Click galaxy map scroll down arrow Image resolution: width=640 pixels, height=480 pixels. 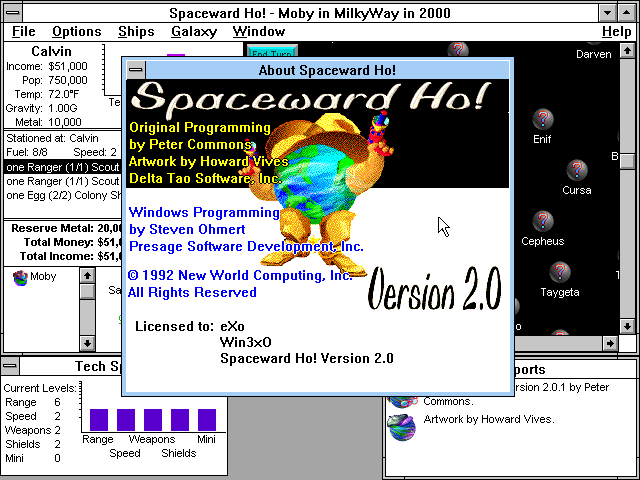(627, 326)
